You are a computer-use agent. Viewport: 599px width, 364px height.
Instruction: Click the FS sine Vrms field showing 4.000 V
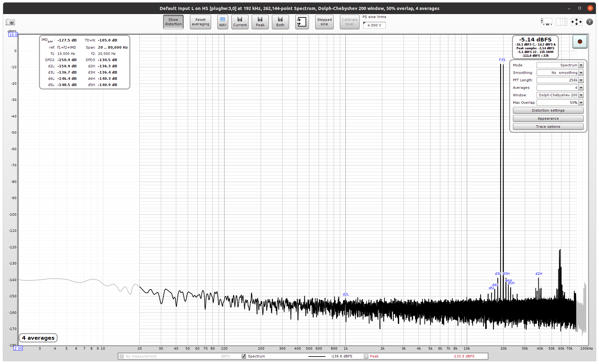(x=374, y=25)
